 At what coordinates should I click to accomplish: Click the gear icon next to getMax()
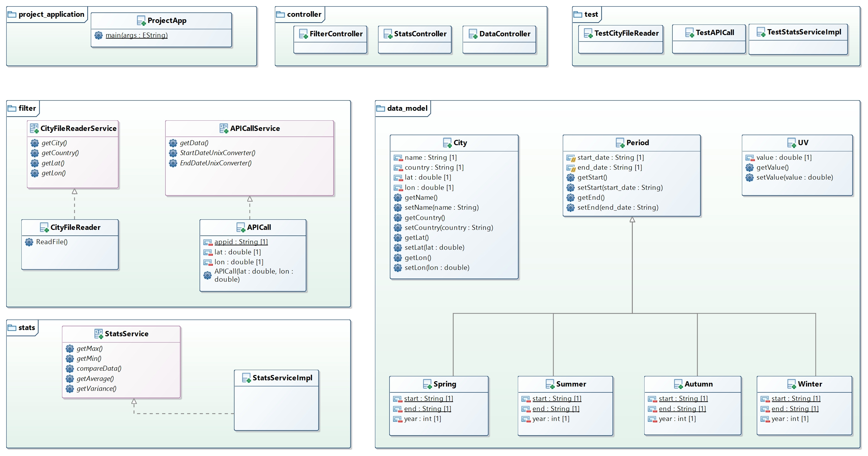[x=69, y=348]
